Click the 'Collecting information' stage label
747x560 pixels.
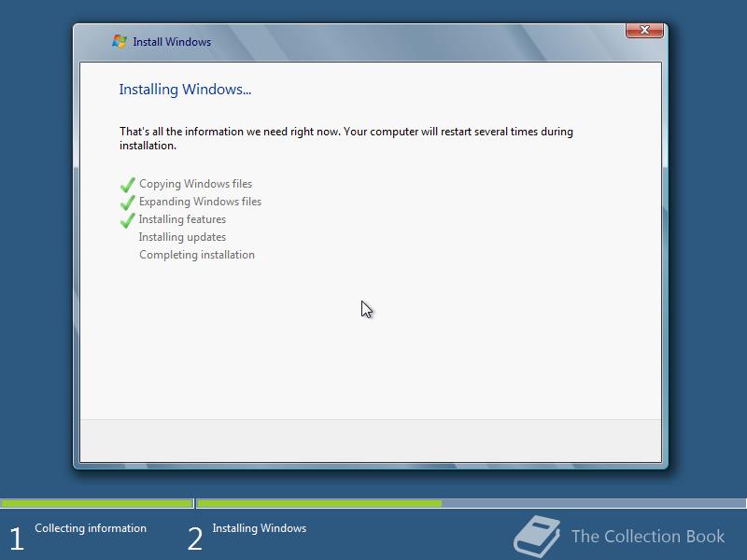(91, 528)
